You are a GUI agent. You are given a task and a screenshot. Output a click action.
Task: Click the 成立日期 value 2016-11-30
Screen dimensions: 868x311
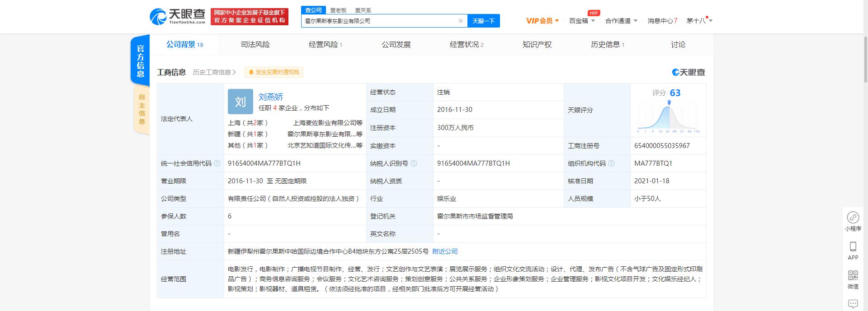(454, 110)
